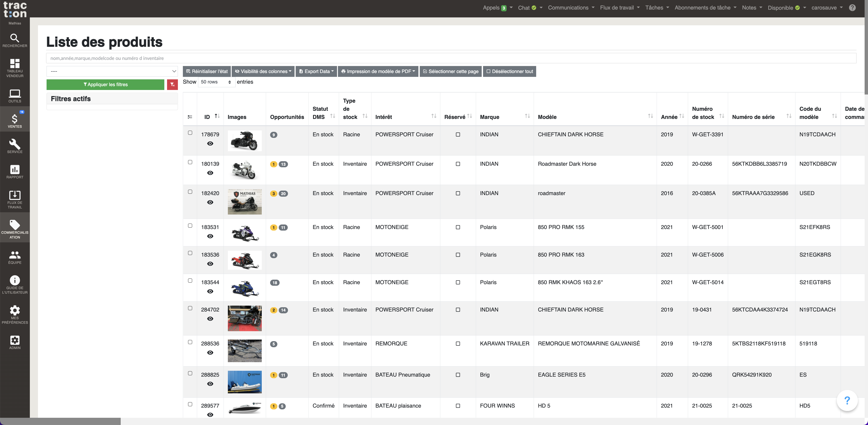The height and width of the screenshot is (425, 868).
Task: Open thumbnail of Brig EAGLE SERIES E5
Action: pyautogui.click(x=245, y=382)
